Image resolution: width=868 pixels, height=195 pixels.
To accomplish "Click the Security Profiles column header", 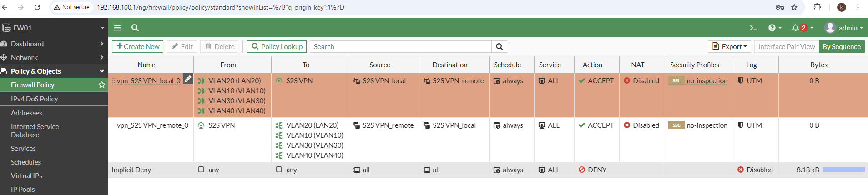I will [695, 65].
